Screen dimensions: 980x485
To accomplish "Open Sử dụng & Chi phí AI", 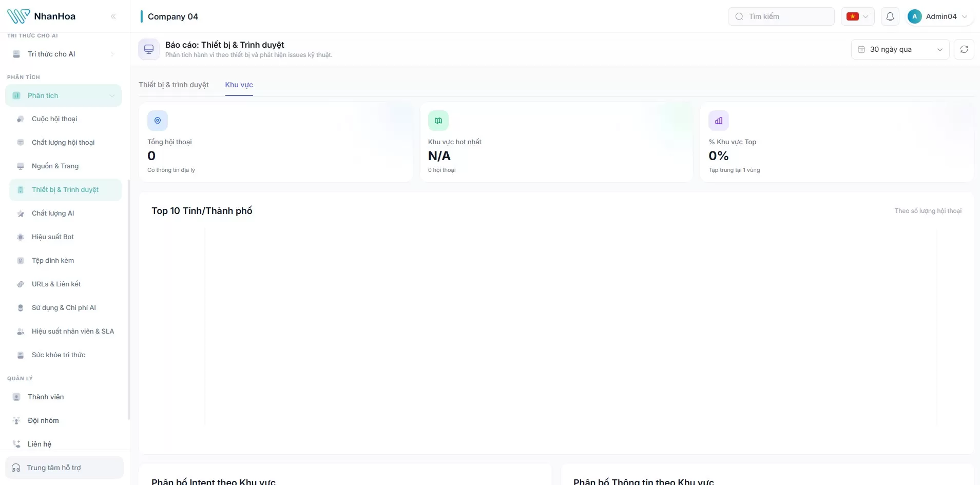I will pyautogui.click(x=66, y=308).
